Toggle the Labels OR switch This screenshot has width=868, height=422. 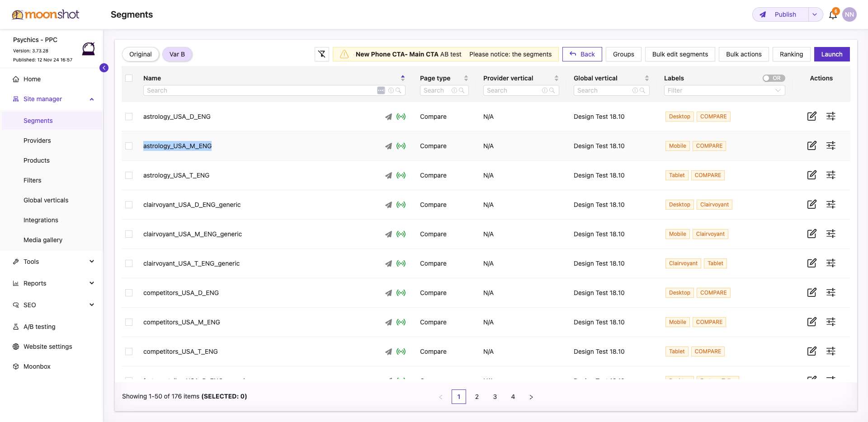[774, 78]
